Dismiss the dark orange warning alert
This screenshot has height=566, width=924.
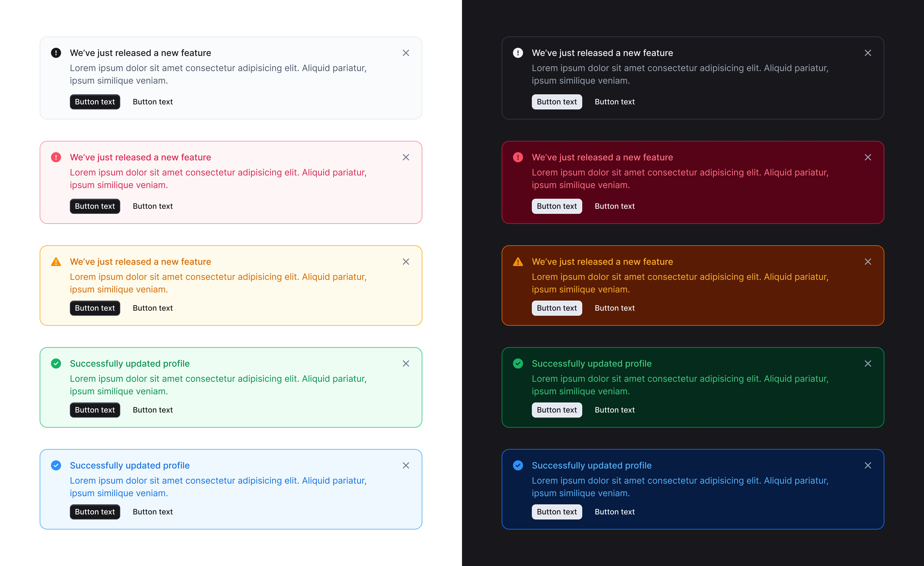point(868,262)
